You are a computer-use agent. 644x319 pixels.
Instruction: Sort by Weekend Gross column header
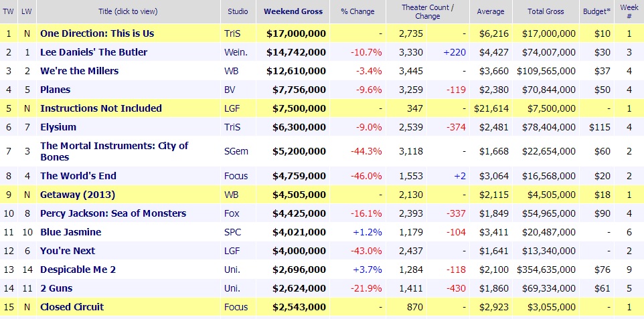[293, 11]
